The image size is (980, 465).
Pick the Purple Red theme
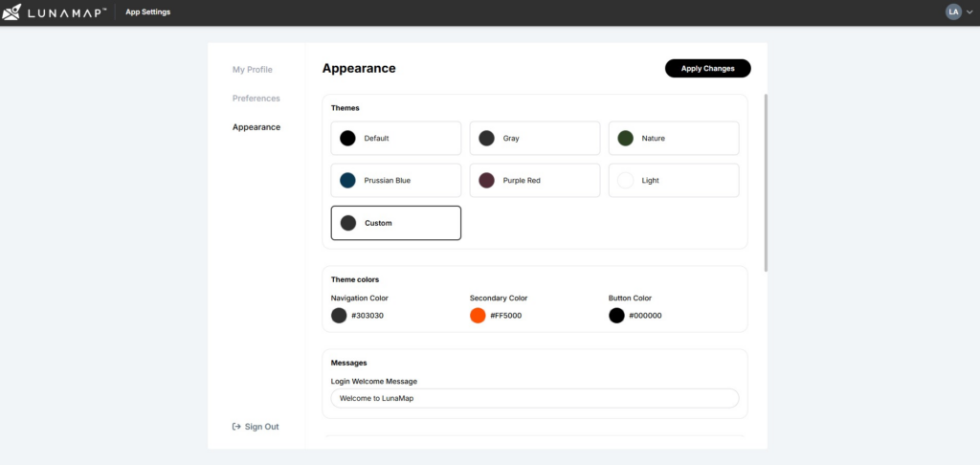[x=534, y=180]
